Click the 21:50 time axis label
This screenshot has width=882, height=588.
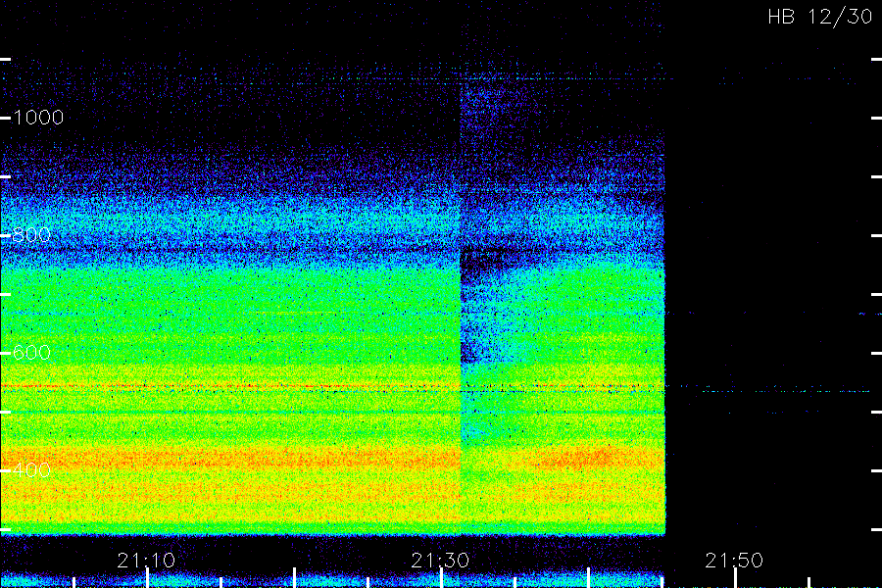click(734, 561)
